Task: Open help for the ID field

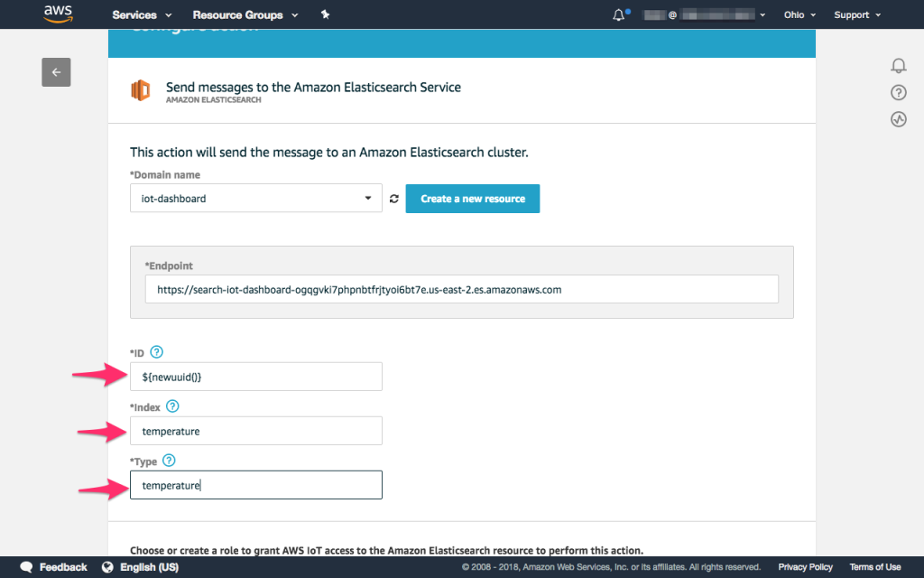Action: pyautogui.click(x=155, y=352)
